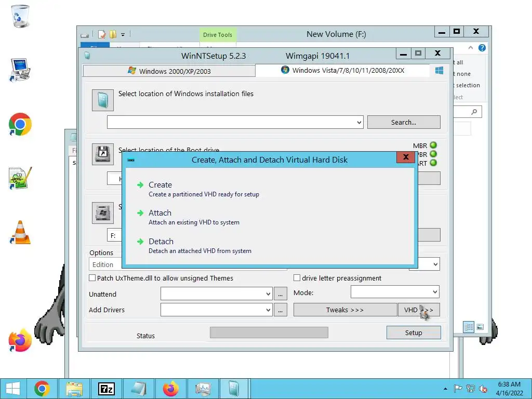Open Explorer help question mark icon
The height and width of the screenshot is (399, 532).
482,48
